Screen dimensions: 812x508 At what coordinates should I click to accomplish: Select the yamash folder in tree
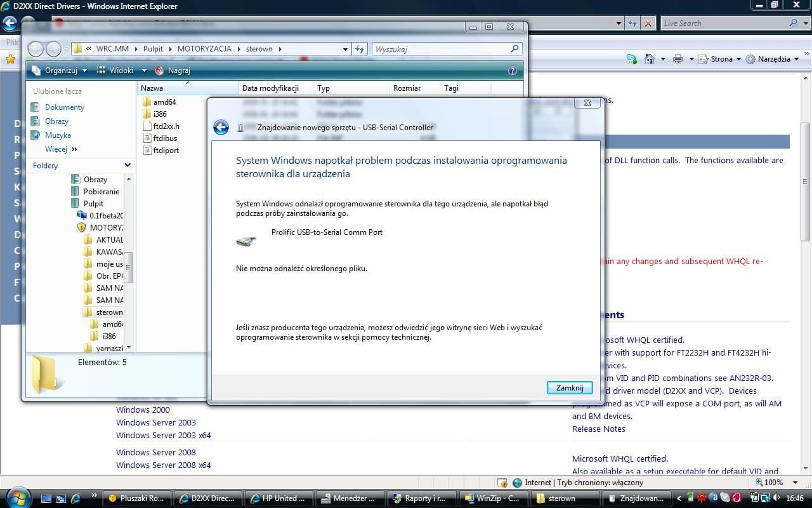(103, 348)
